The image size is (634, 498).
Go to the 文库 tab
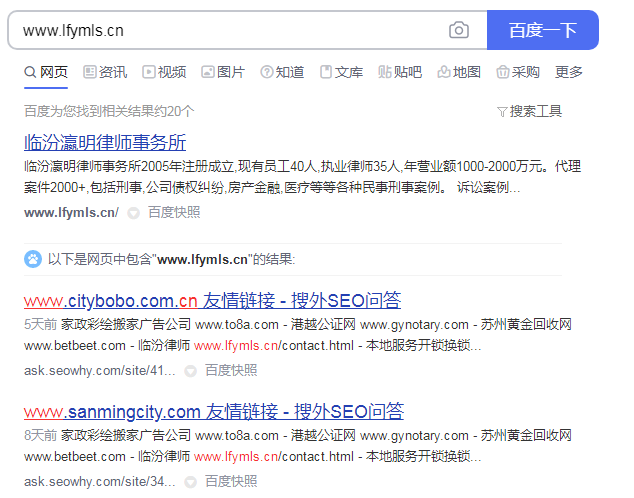(x=341, y=72)
